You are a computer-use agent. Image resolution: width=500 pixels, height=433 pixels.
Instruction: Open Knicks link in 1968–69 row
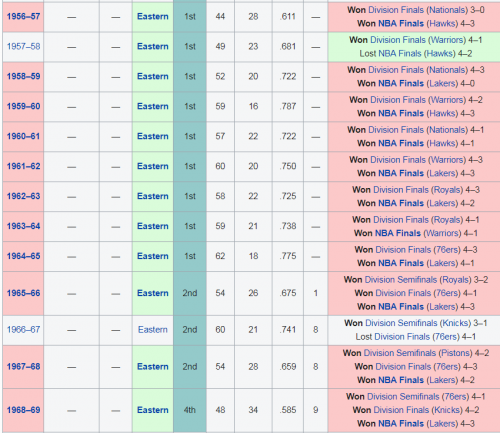point(447,410)
